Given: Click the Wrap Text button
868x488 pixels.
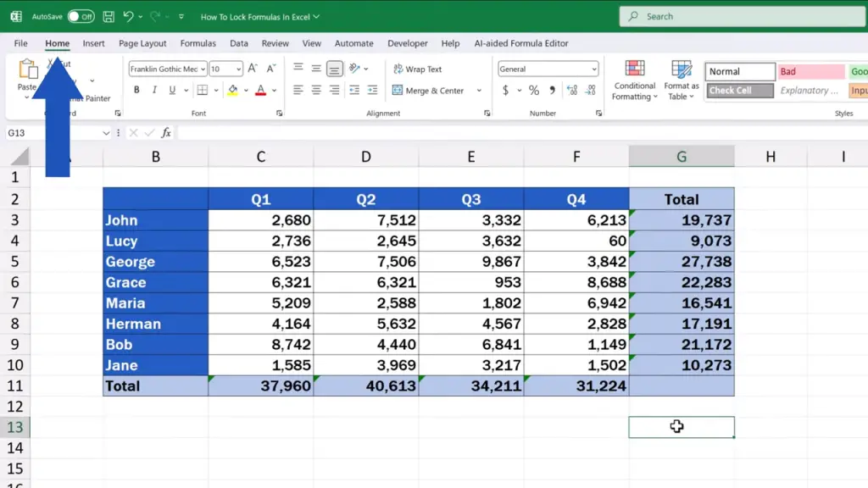Looking at the screenshot, I should point(417,69).
